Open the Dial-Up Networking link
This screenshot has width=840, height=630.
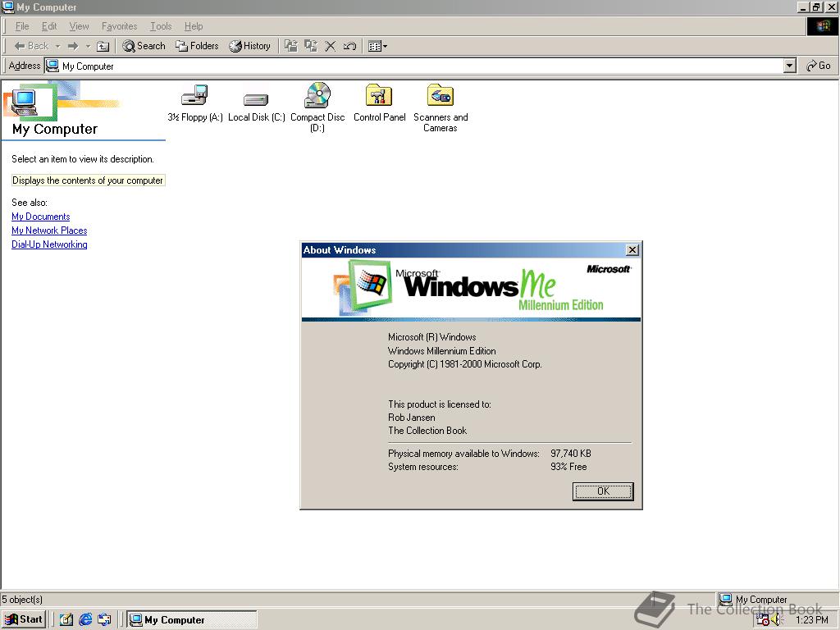tap(49, 244)
